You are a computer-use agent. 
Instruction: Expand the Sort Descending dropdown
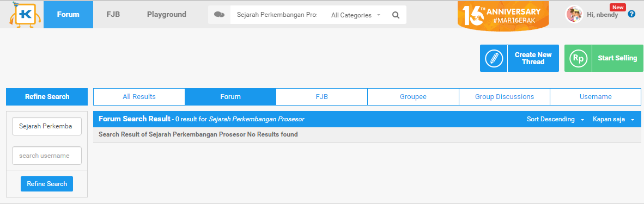[555, 119]
